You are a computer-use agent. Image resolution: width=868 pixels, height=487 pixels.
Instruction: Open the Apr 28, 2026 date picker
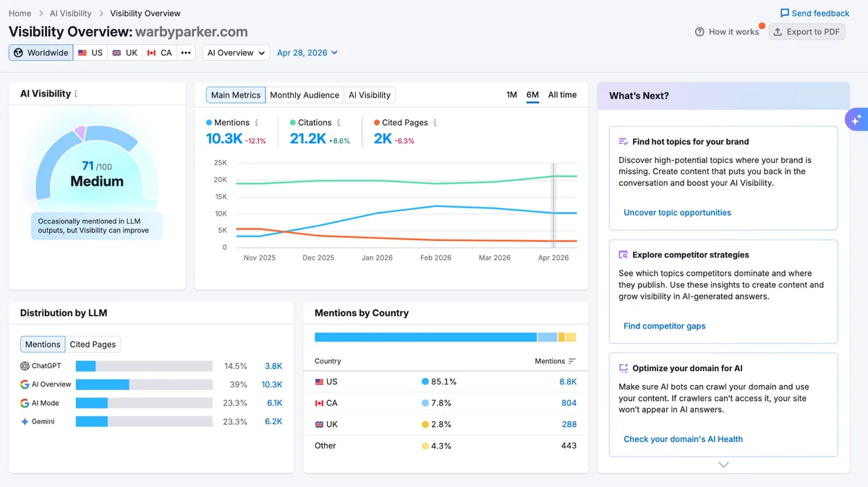pos(307,53)
